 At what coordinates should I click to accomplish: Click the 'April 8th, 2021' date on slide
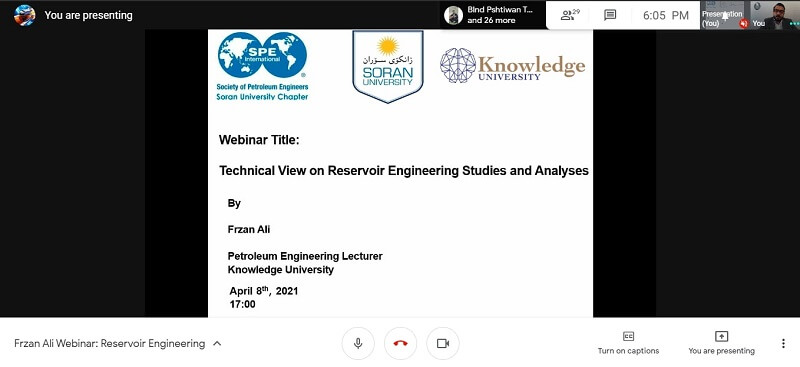pos(264,291)
